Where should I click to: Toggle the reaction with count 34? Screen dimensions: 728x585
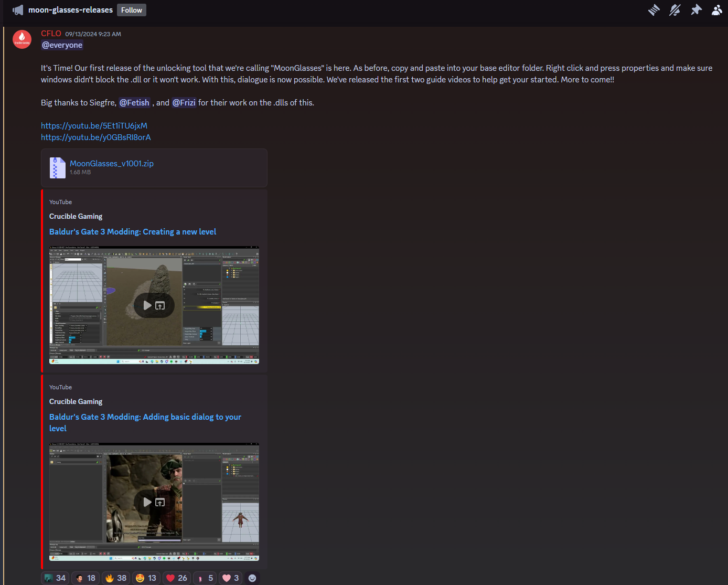click(x=55, y=578)
